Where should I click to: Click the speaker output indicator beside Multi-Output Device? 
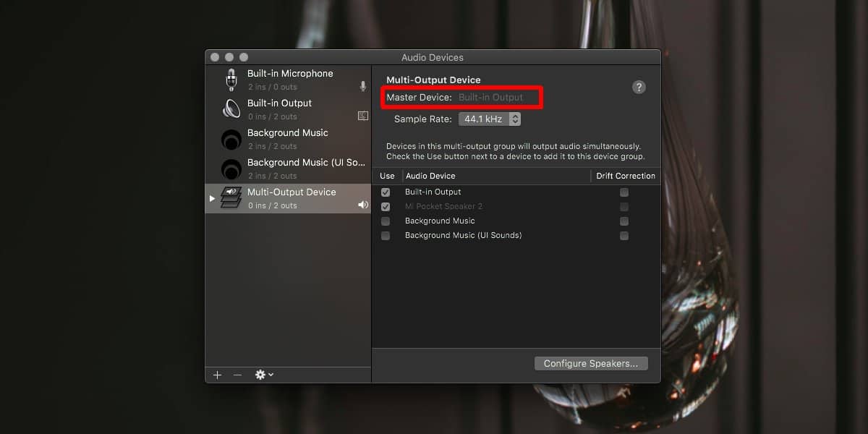[x=362, y=205]
